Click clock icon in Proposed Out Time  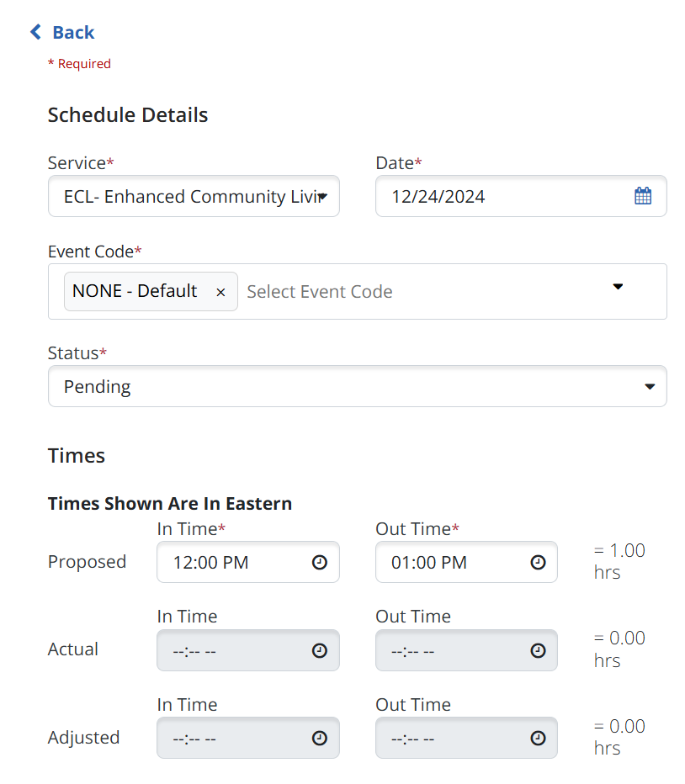(538, 563)
